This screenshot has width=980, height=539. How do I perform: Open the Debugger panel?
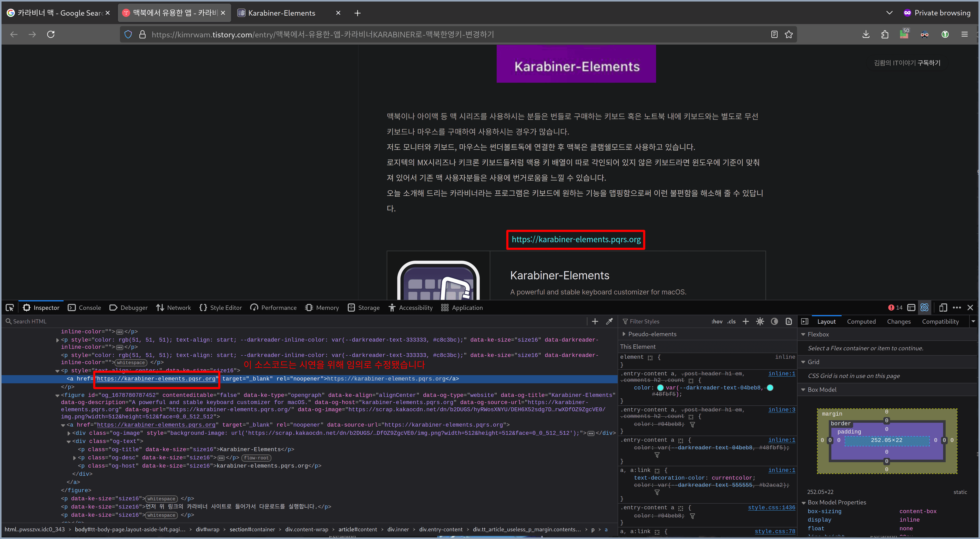(129, 308)
